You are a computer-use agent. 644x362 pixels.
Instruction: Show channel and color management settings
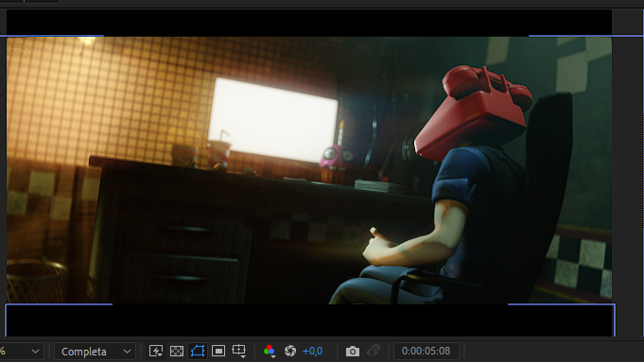(270, 351)
